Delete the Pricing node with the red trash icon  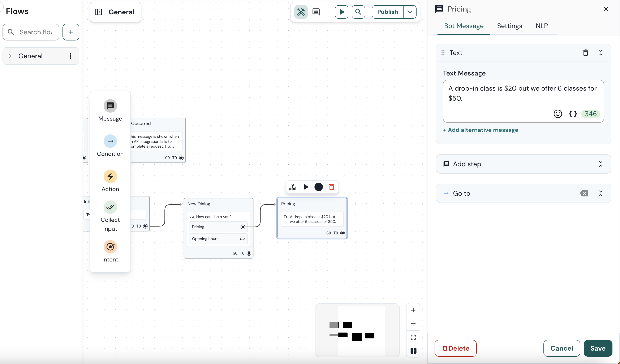click(331, 187)
